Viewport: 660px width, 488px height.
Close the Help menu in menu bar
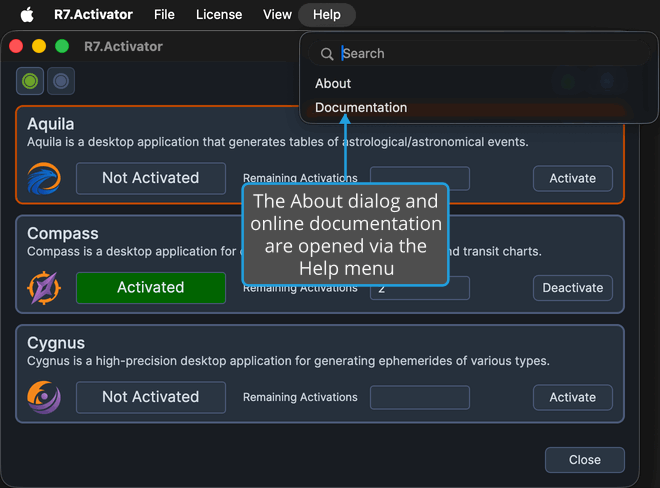[327, 15]
